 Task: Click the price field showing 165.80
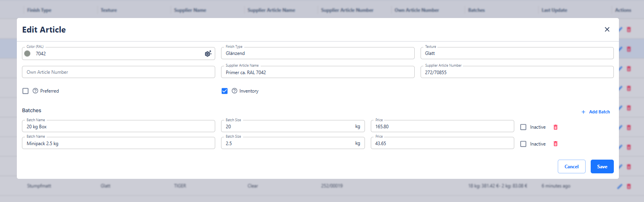tap(442, 127)
